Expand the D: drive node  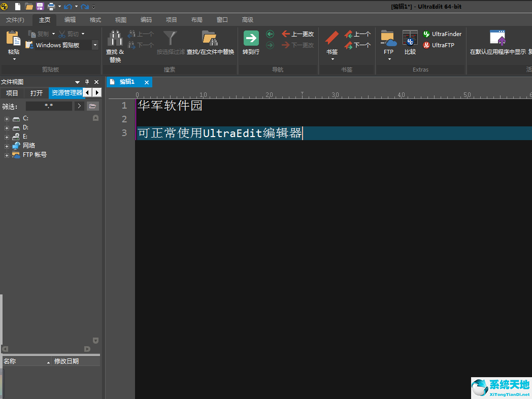[7, 128]
